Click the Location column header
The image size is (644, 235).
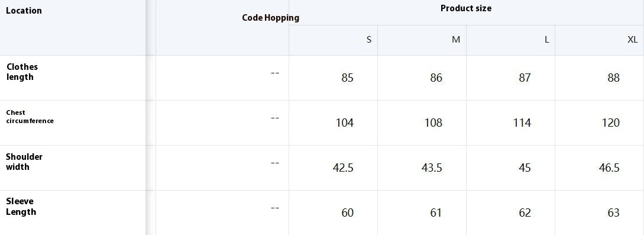point(24,11)
